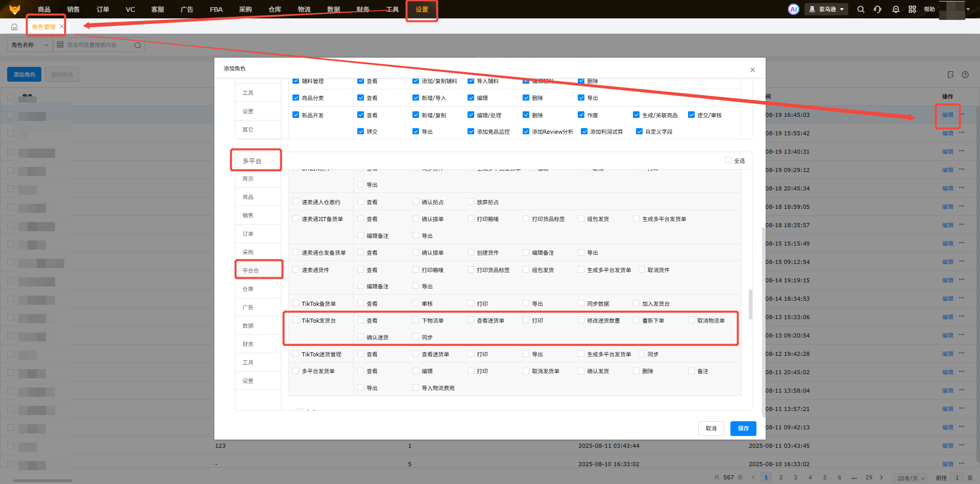Click the customer service headset icon

point(877,9)
